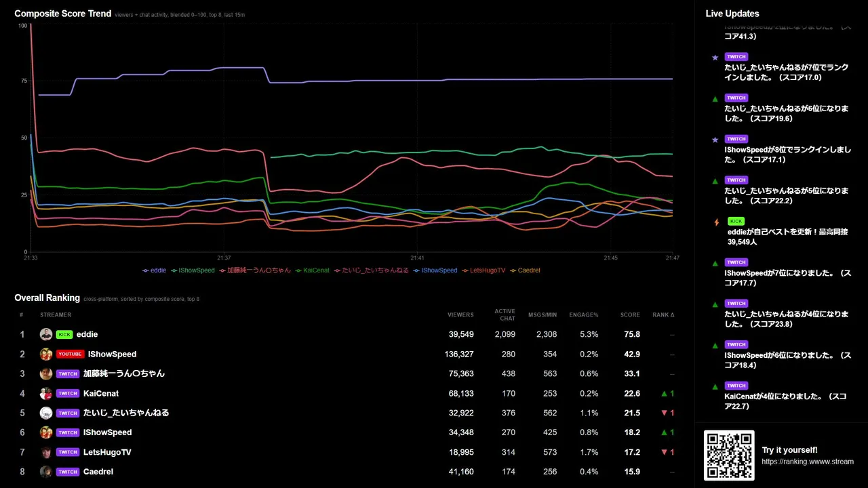The height and width of the screenshot is (488, 868).
Task: Click star icon of たいじ 7位 rank-in update
Action: coord(715,58)
